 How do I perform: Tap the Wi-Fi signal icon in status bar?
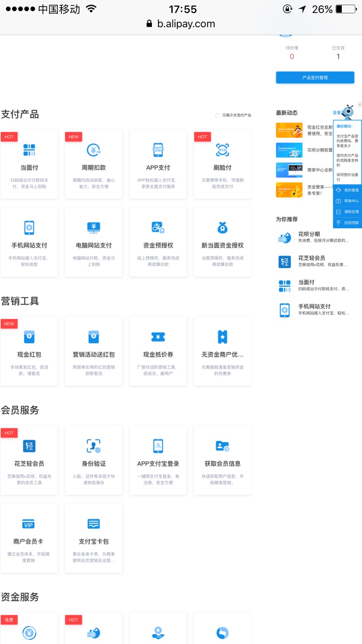click(91, 9)
